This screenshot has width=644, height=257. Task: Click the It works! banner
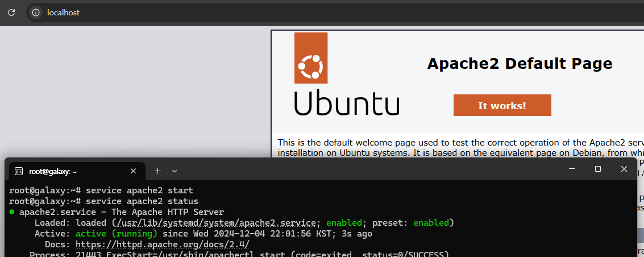tap(502, 106)
